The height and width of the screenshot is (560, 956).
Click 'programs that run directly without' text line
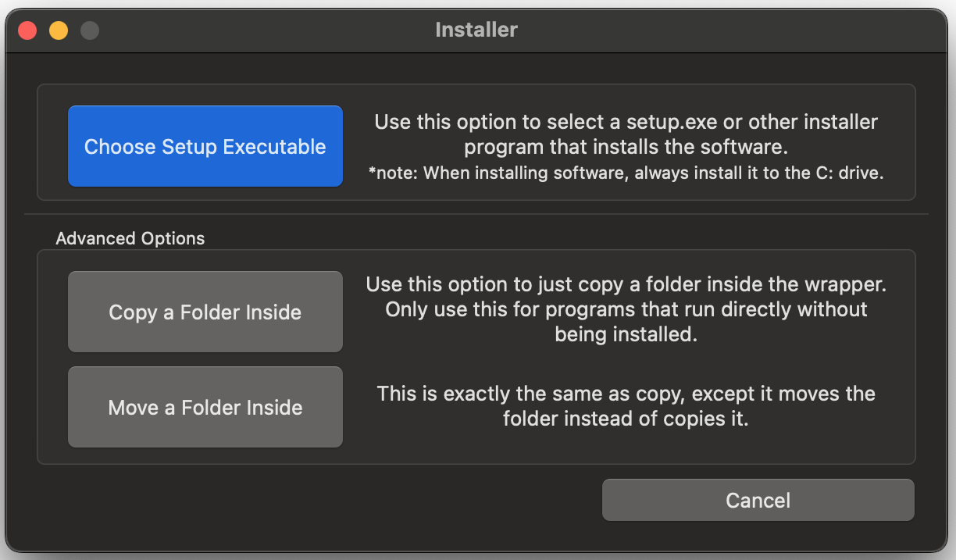click(626, 309)
